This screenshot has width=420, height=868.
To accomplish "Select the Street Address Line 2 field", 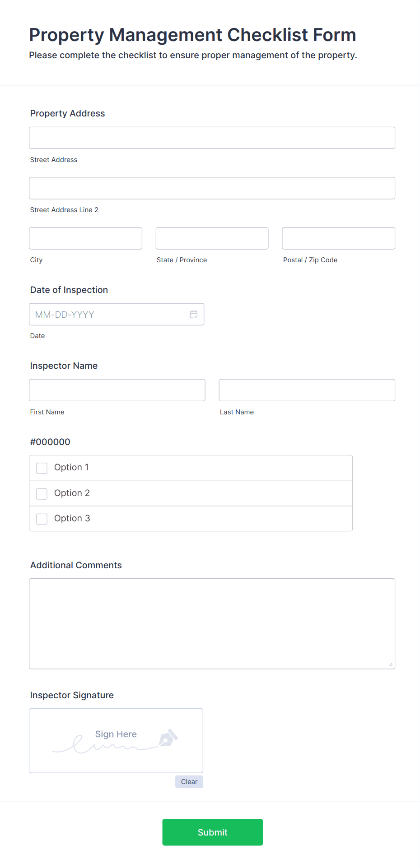I will 212,188.
